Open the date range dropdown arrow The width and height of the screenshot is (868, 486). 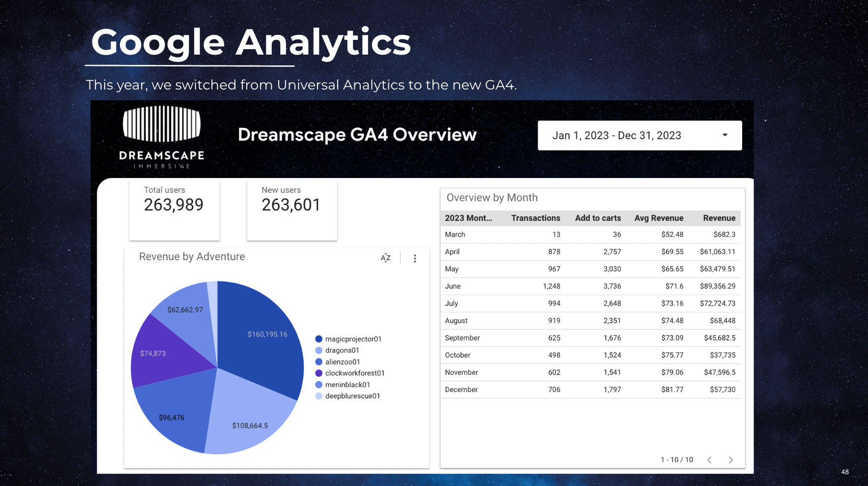pyautogui.click(x=725, y=135)
